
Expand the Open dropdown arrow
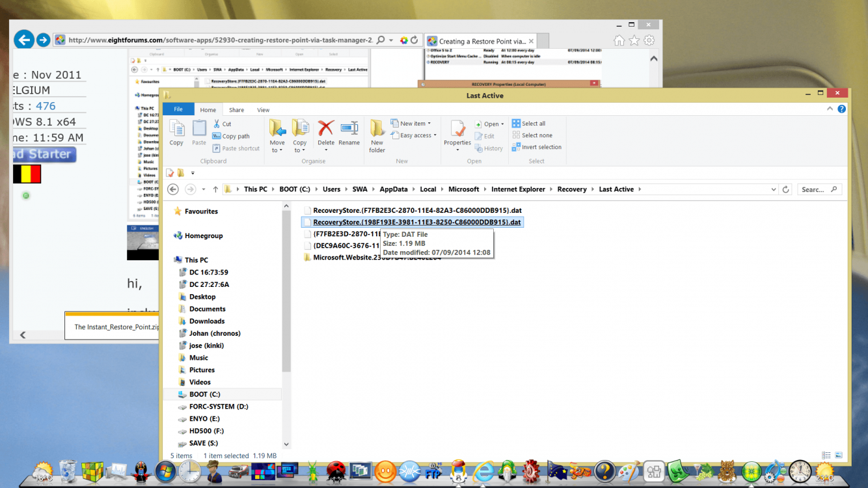tap(503, 124)
